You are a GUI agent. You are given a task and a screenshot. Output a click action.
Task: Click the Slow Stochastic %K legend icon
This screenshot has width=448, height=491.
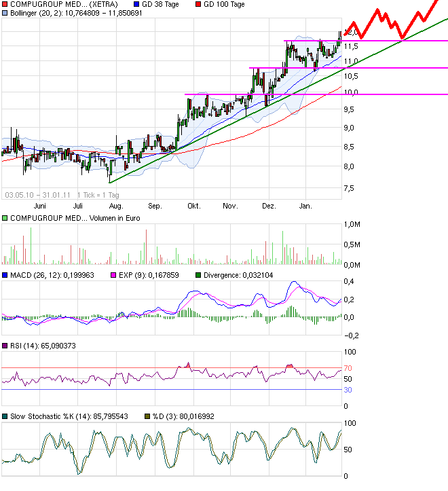click(x=5, y=417)
